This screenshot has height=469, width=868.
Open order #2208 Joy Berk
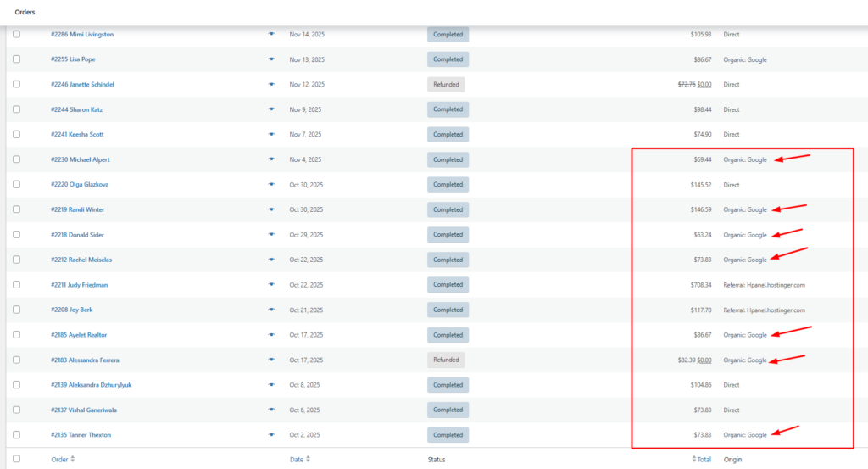pos(71,310)
